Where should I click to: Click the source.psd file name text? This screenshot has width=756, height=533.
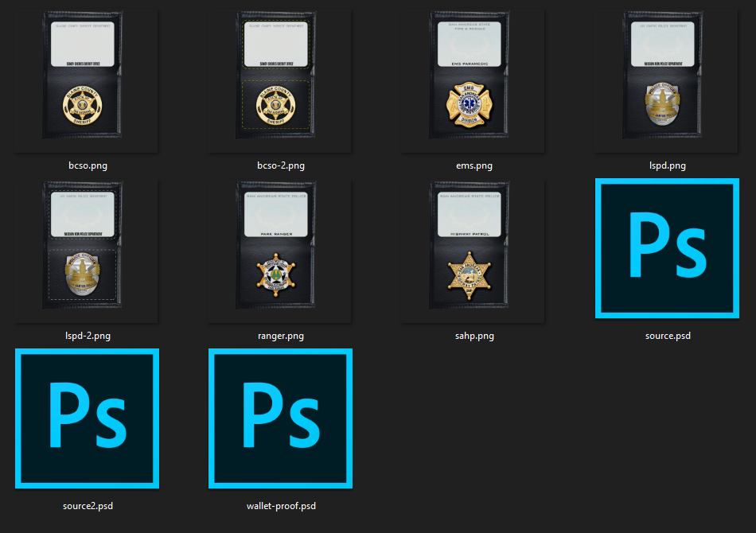[667, 336]
